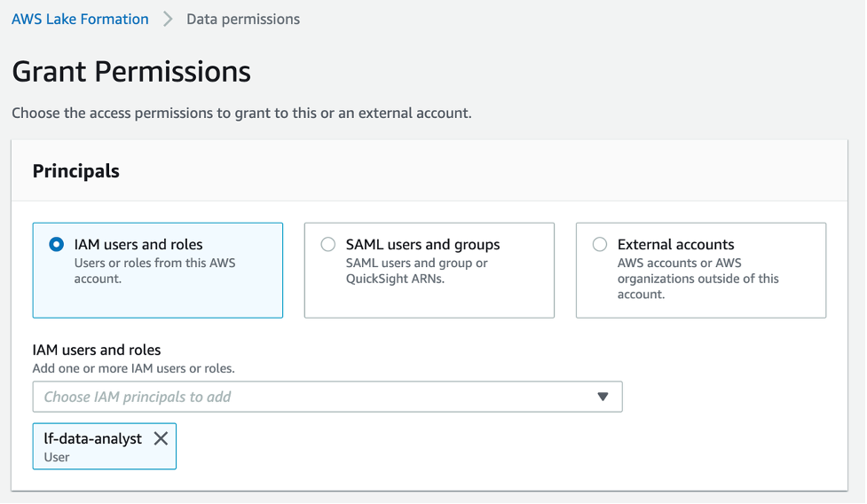
Task: Click the Users or roles from this account text
Action: click(x=154, y=271)
